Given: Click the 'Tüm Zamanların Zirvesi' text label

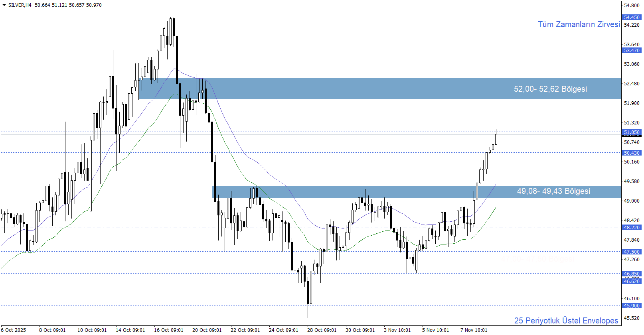Looking at the screenshot, I should pyautogui.click(x=579, y=24).
